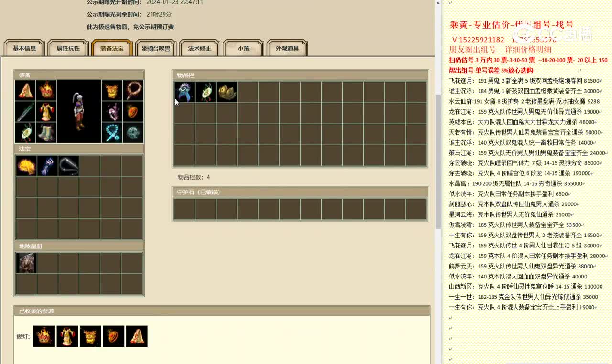Inspect the fiery ring in 装备 slots

tap(133, 90)
